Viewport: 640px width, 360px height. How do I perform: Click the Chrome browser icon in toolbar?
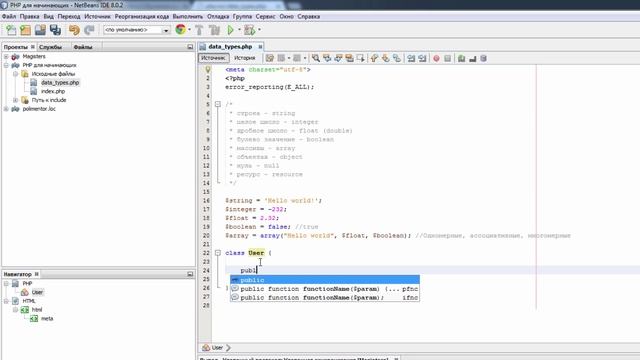tap(180, 29)
